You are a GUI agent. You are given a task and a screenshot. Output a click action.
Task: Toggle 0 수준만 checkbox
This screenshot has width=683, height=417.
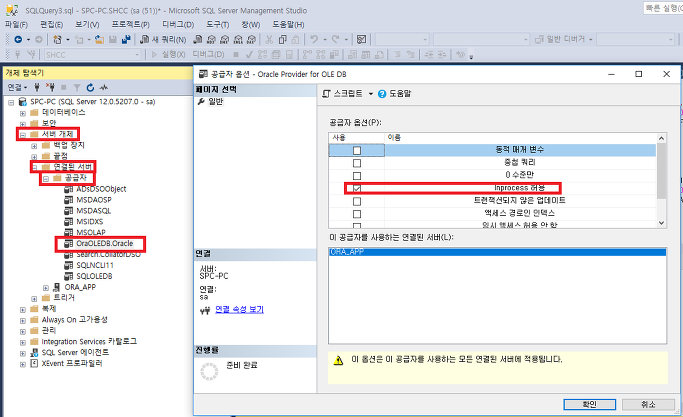[x=357, y=176]
